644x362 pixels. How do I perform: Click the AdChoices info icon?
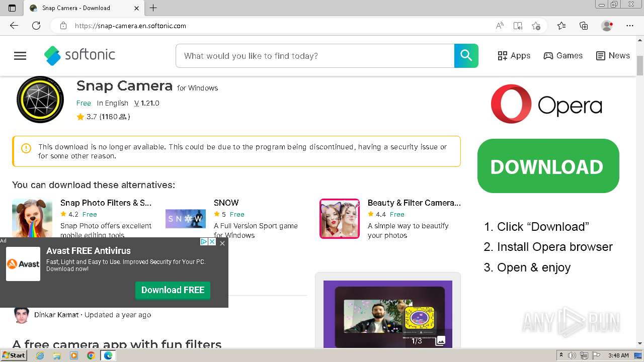coord(204,242)
